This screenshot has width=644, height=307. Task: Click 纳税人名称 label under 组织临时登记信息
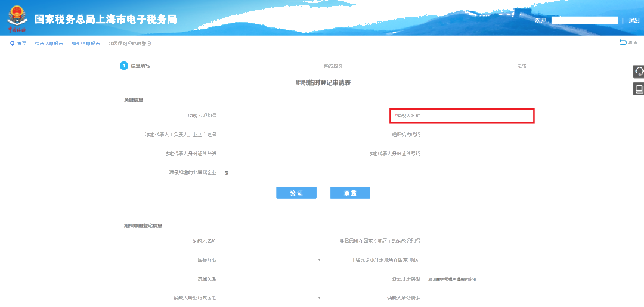pos(204,240)
